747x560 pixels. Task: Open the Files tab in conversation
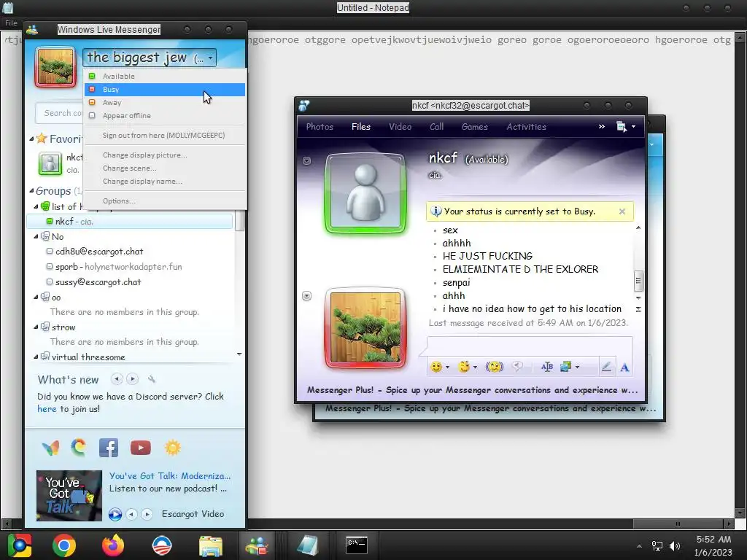click(360, 127)
